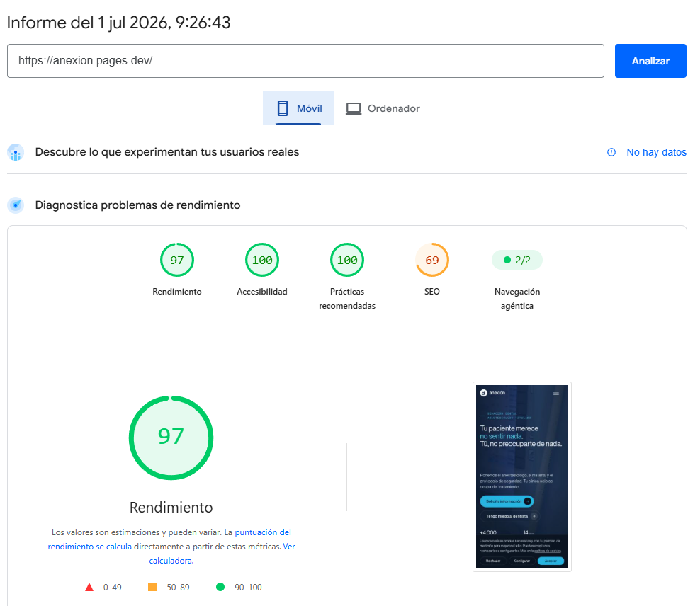
Task: Click the Informe del 1 jul 2026 title
Action: (118, 23)
